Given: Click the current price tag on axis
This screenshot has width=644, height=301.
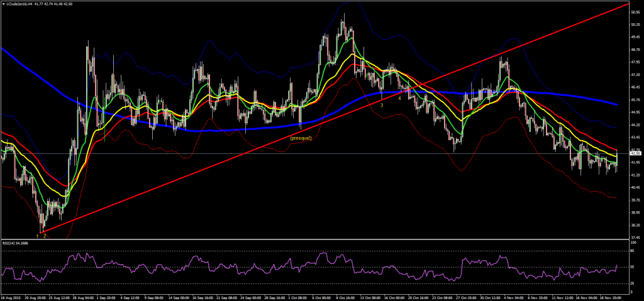Looking at the screenshot, I should click(x=635, y=153).
